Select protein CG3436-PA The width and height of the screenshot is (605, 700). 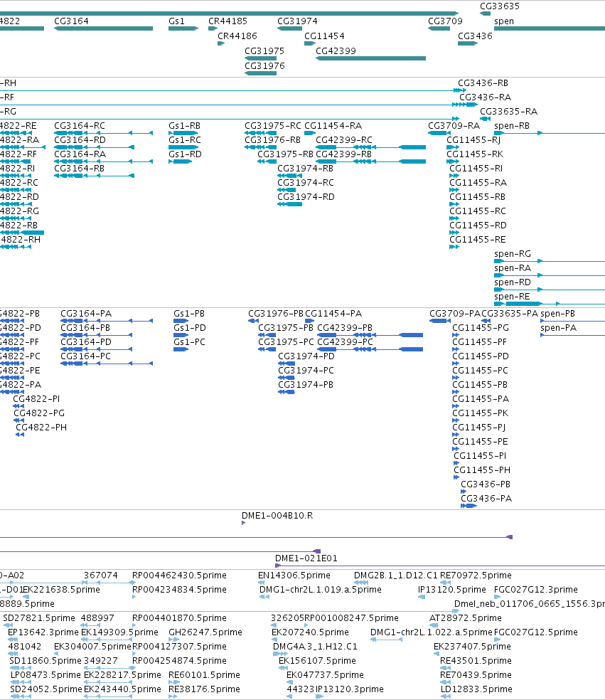coord(486,499)
